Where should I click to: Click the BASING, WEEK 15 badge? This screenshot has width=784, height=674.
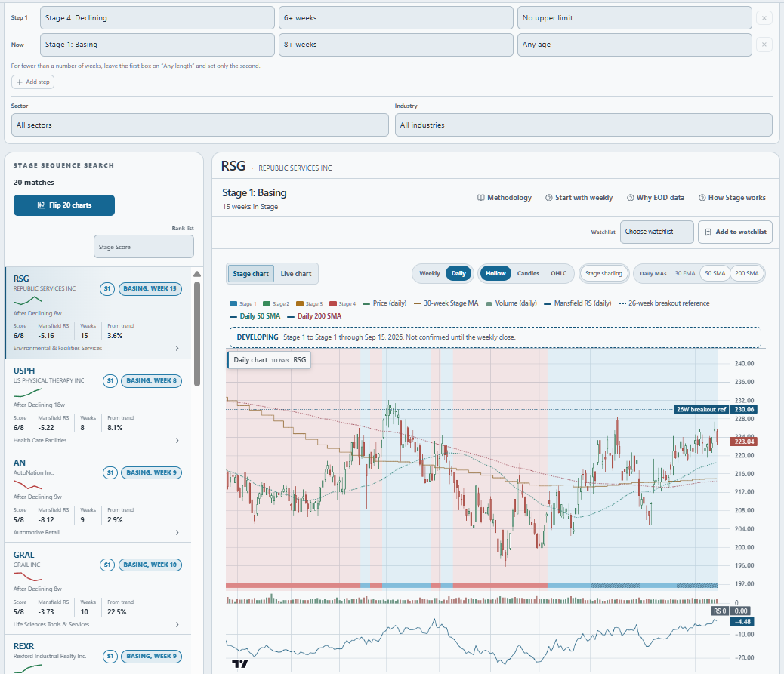click(x=150, y=289)
